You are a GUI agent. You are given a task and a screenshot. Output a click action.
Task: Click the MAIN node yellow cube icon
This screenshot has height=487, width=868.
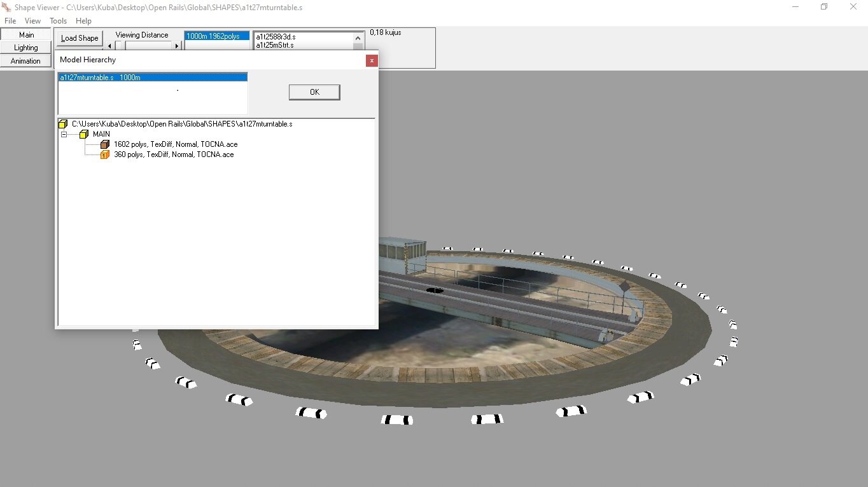pos(84,134)
